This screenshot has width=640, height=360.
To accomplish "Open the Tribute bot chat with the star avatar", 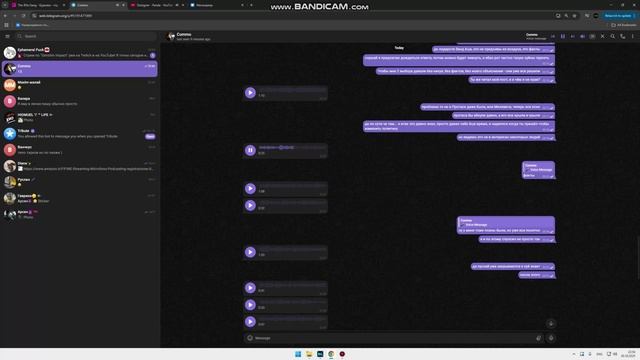I will point(80,133).
